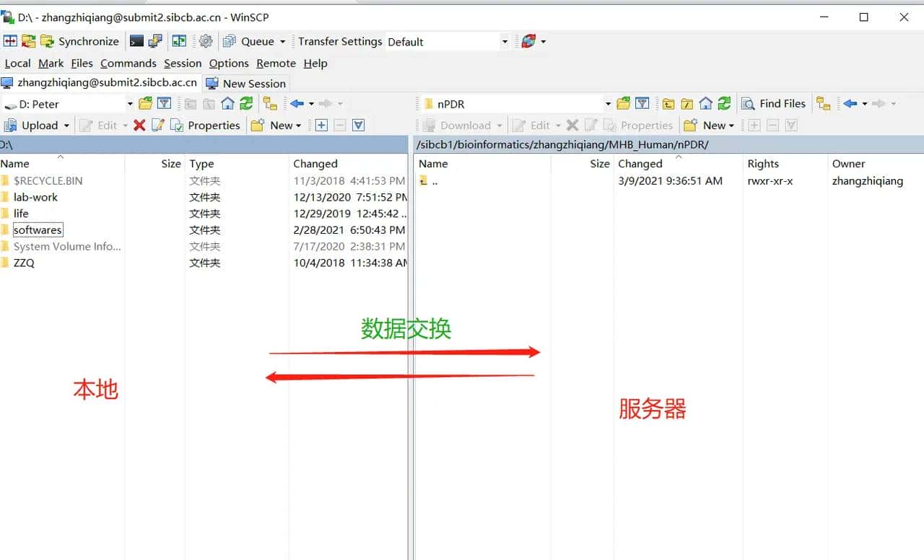Go to parent directory in remote panel

point(667,103)
